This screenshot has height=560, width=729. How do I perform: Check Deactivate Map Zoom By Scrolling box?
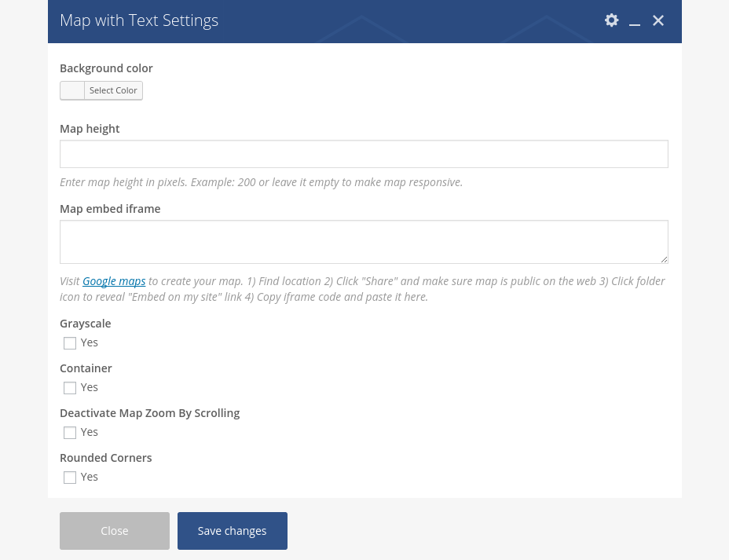click(70, 433)
